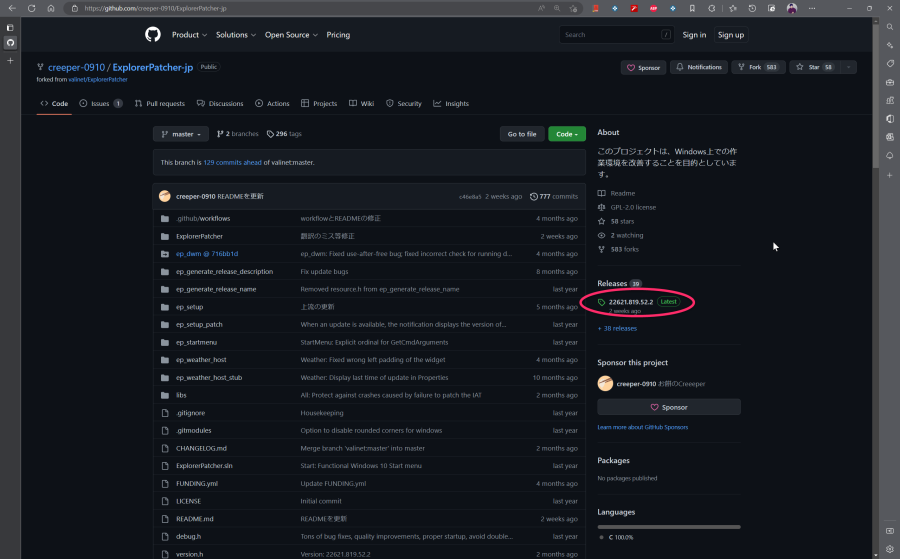Viewport: 900px width, 559px height.
Task: Open the + 38 releases link
Action: tap(617, 328)
